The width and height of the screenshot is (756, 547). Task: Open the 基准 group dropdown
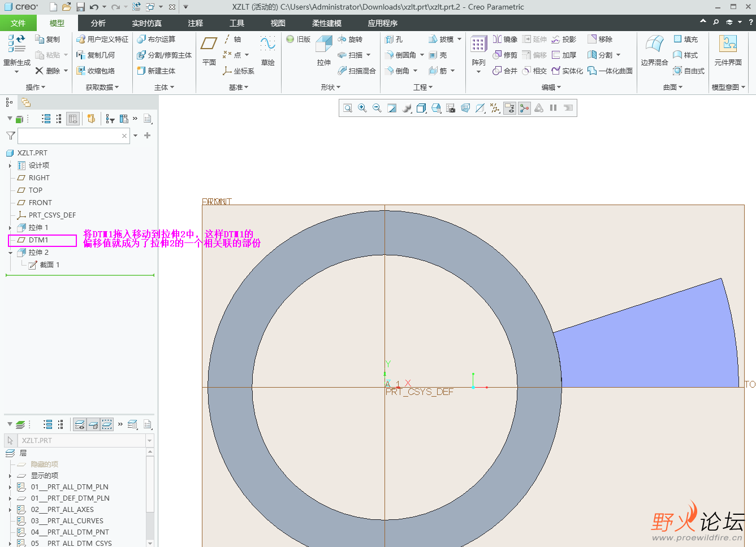239,87
